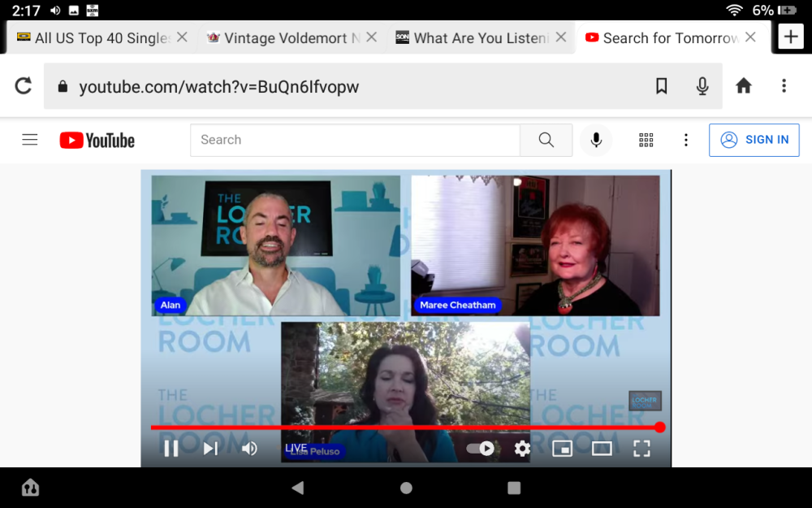This screenshot has width=812, height=508.
Task: Use the address bar microphone for voice input
Action: pos(702,85)
